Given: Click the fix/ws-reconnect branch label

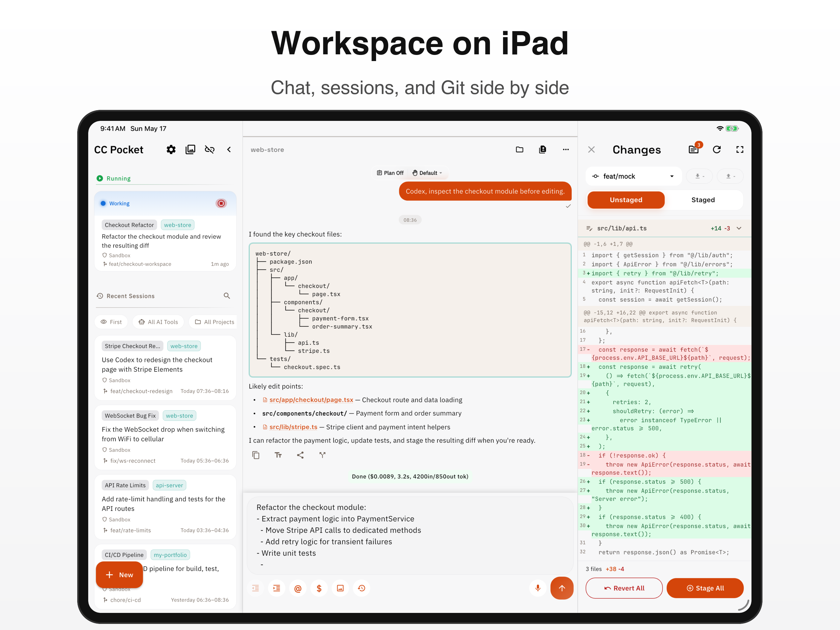Looking at the screenshot, I should [x=133, y=461].
